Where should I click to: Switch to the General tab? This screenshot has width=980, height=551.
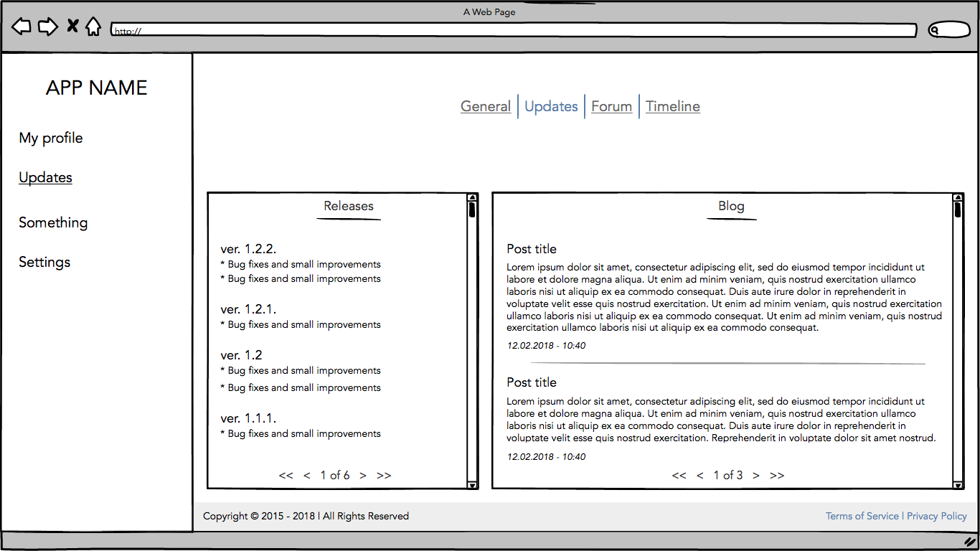[x=486, y=106]
